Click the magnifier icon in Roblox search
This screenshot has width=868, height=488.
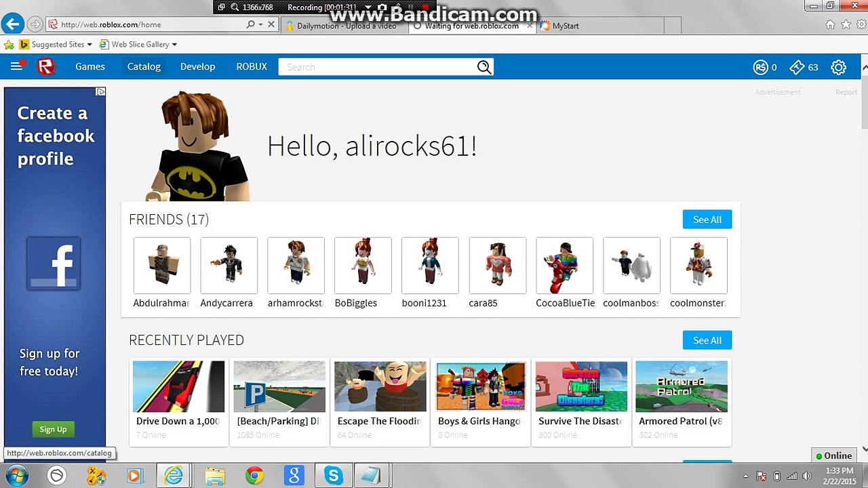tap(484, 67)
